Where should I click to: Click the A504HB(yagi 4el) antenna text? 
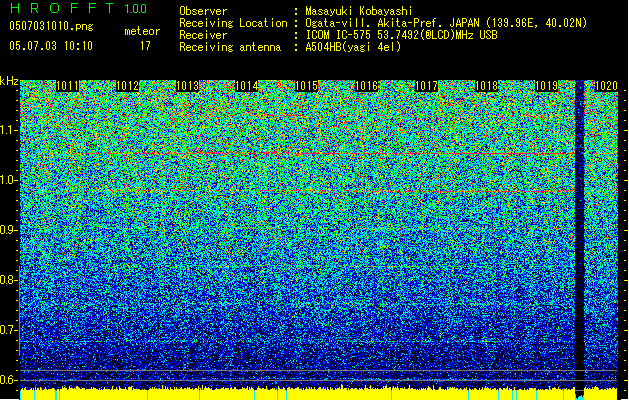click(353, 47)
